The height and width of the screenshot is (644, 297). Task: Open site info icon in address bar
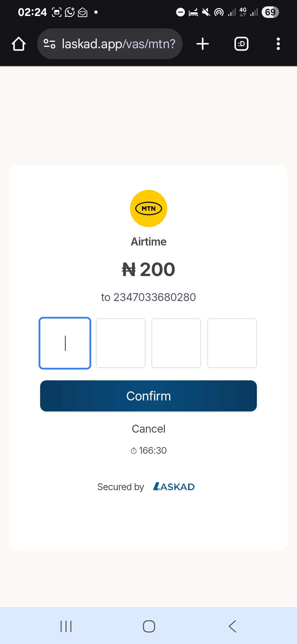pos(50,44)
